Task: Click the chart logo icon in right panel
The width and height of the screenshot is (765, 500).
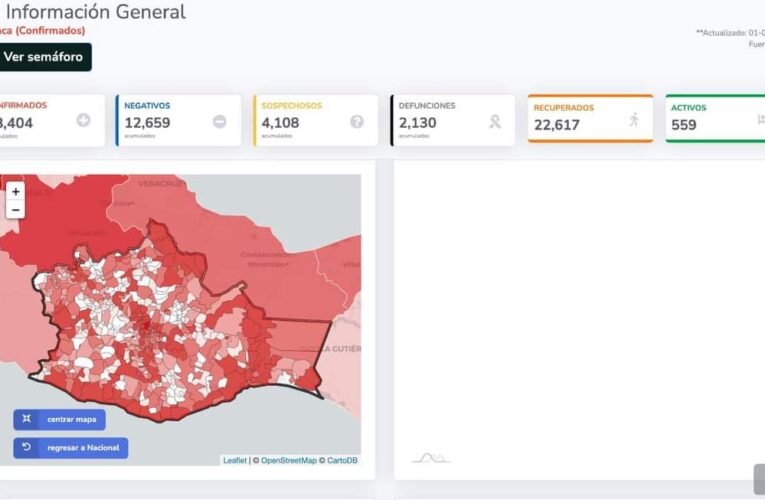Action: click(430, 458)
